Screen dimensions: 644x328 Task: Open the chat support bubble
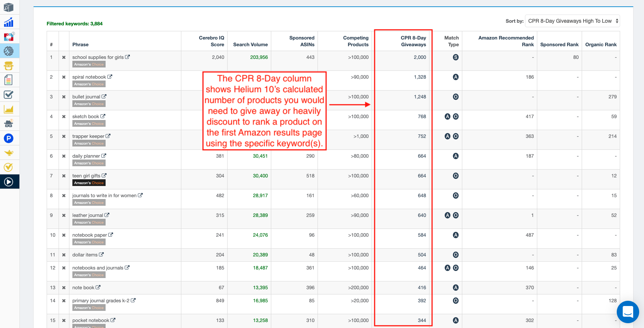point(628,312)
